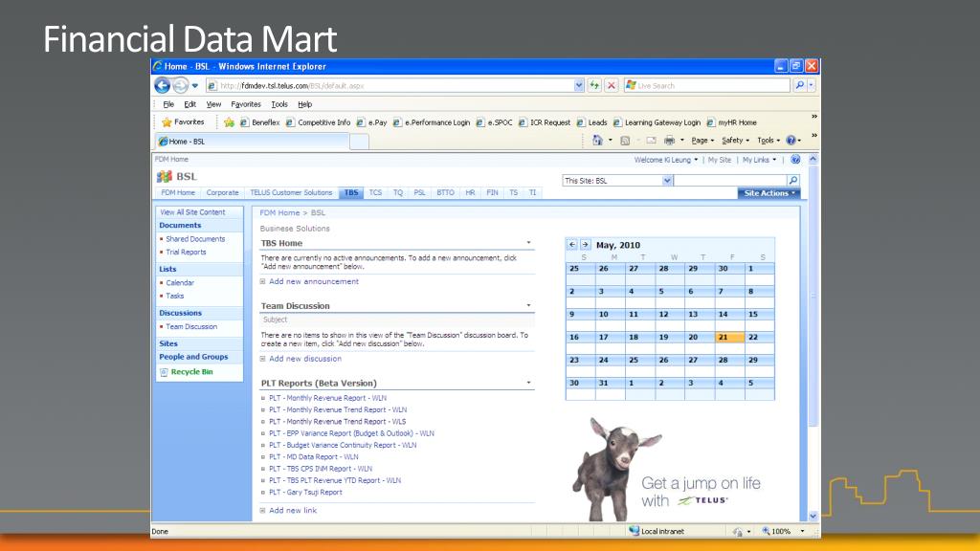Viewport: 980px width, 551px height.
Task: Click the page scrollbar down arrow
Action: [813, 516]
